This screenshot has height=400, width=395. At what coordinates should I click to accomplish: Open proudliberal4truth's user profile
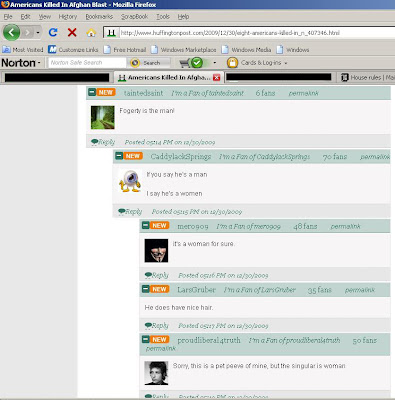pos(209,340)
